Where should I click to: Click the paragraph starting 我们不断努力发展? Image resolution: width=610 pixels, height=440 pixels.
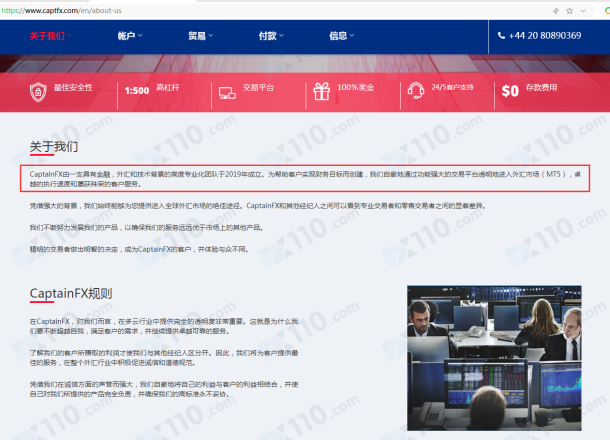click(x=147, y=228)
